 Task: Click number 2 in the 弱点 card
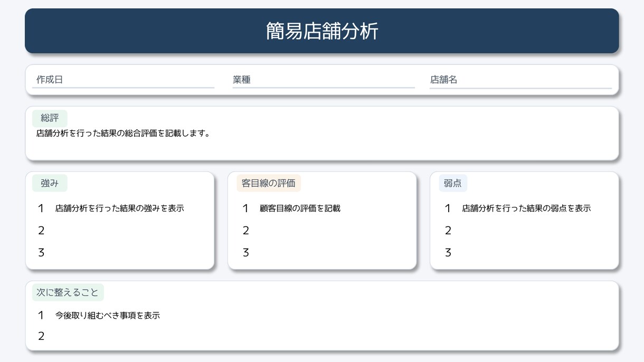[448, 231]
